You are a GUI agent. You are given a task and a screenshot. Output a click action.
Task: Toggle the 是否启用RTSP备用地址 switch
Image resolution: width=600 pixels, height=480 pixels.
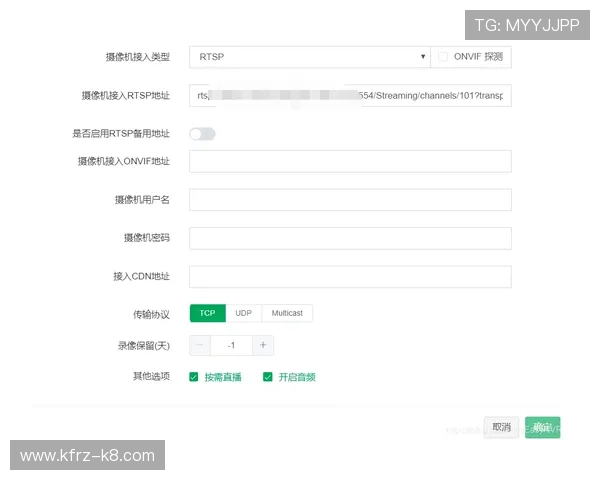(202, 134)
